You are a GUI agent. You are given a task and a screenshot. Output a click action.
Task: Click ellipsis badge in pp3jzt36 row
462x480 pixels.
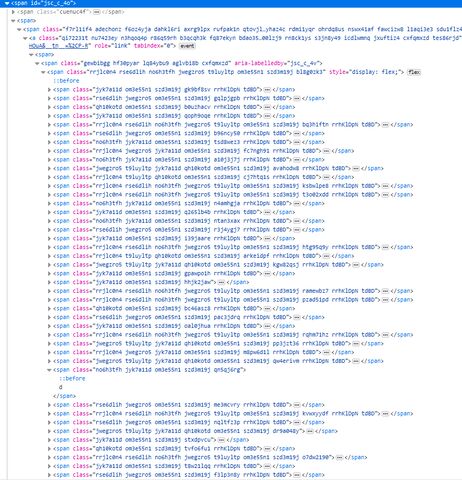(355, 344)
